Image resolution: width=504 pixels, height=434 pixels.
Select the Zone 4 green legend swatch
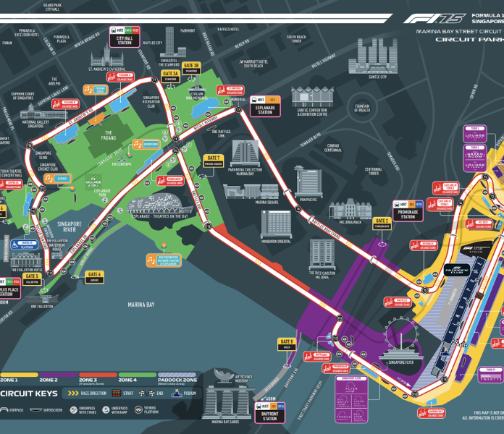click(x=138, y=375)
